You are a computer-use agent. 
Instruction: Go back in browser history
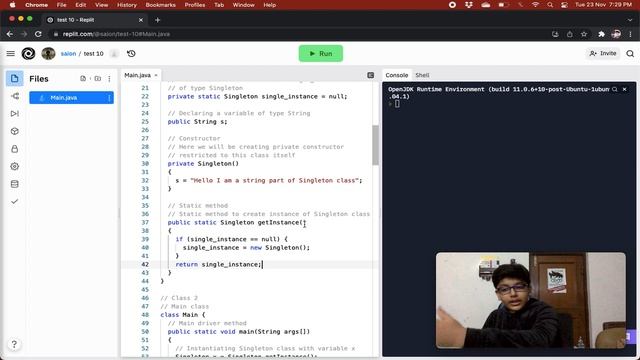tap(10, 34)
